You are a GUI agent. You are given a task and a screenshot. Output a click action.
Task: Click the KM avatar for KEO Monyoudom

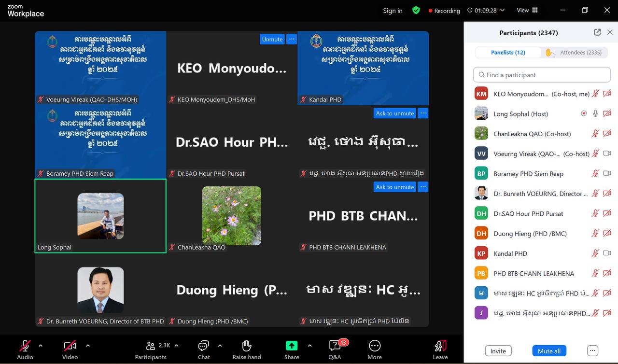(481, 94)
